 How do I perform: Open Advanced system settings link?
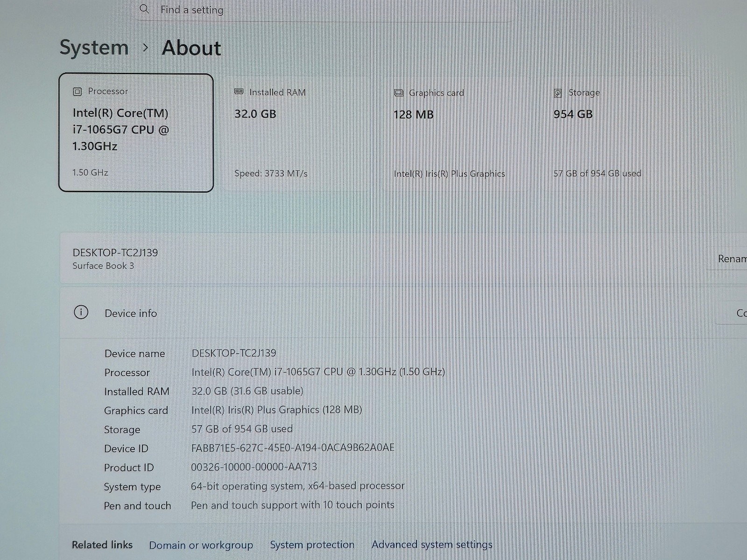(432, 545)
